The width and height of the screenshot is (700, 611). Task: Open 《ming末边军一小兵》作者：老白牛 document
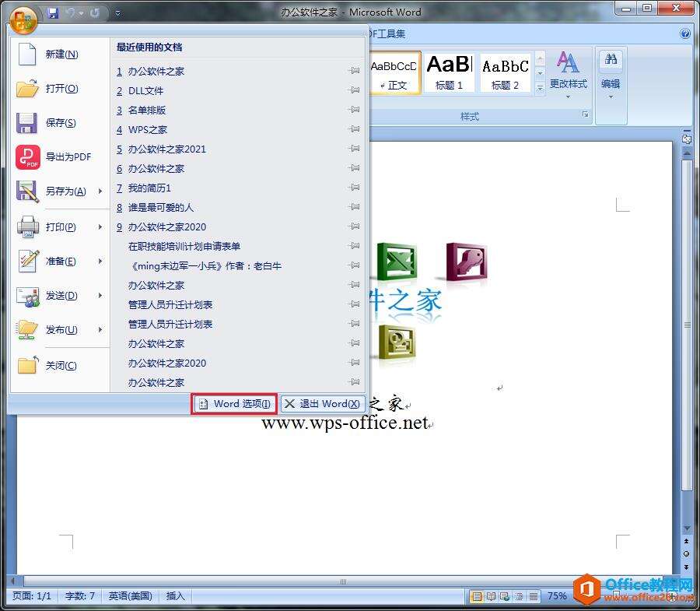tap(239, 265)
